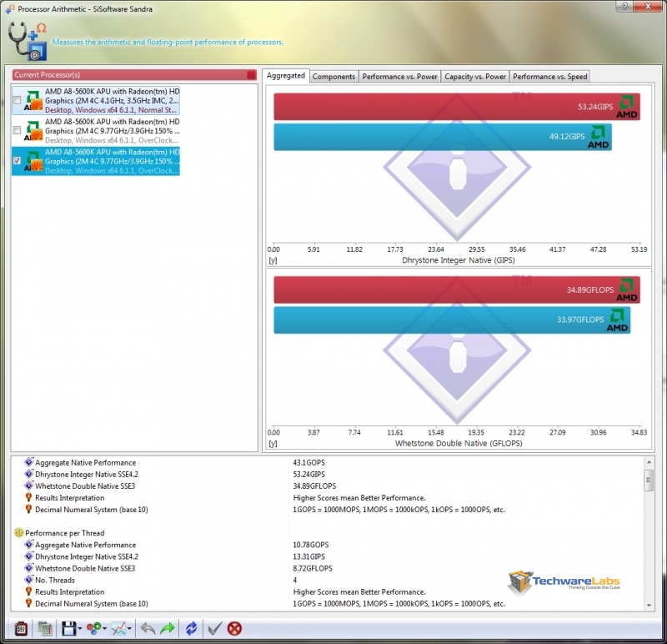This screenshot has width=667, height=644.
Task: Click the grey Back arrow icon
Action: click(148, 628)
